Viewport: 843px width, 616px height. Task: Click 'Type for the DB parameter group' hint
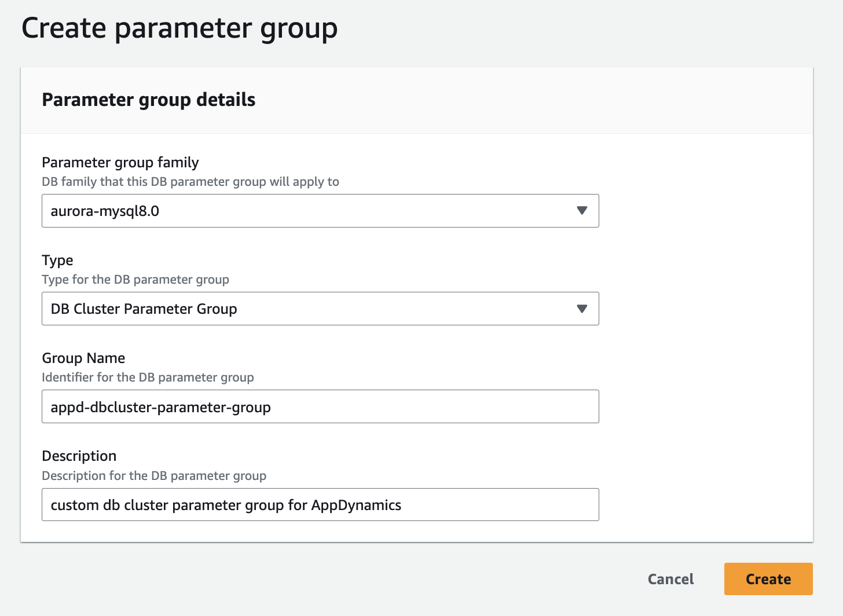[135, 280]
